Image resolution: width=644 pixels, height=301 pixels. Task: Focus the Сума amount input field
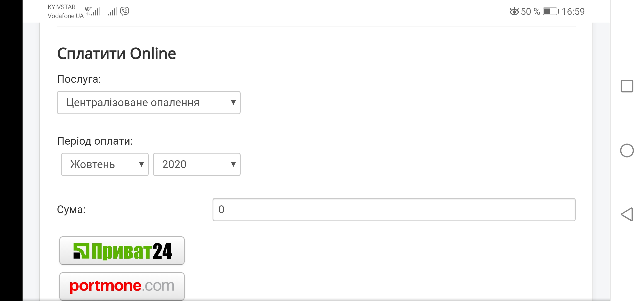394,210
